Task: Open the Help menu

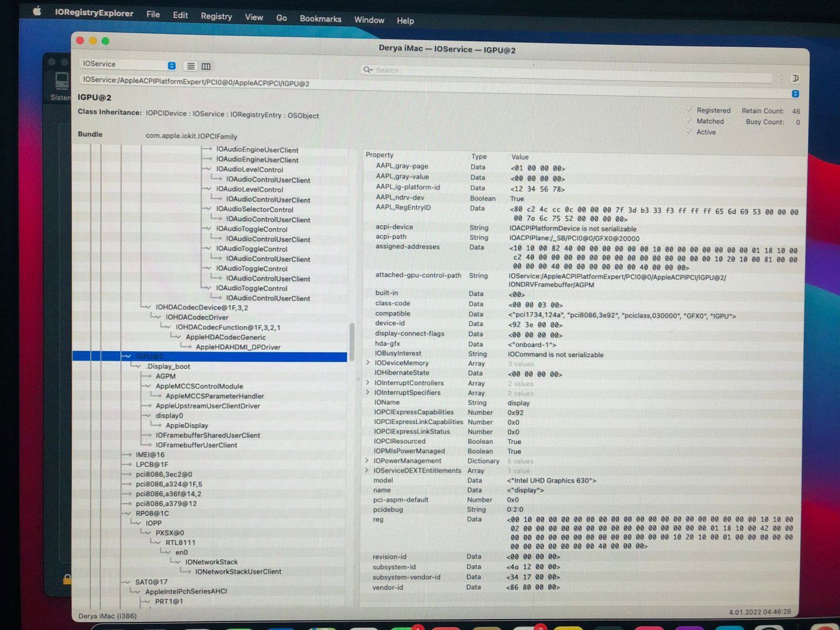Action: (405, 21)
